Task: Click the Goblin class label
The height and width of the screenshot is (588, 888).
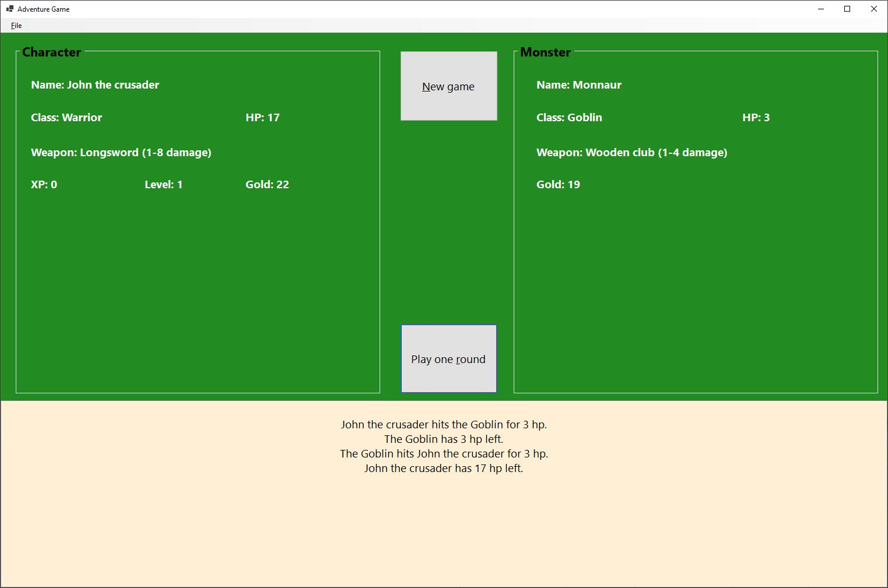Action: click(x=569, y=117)
